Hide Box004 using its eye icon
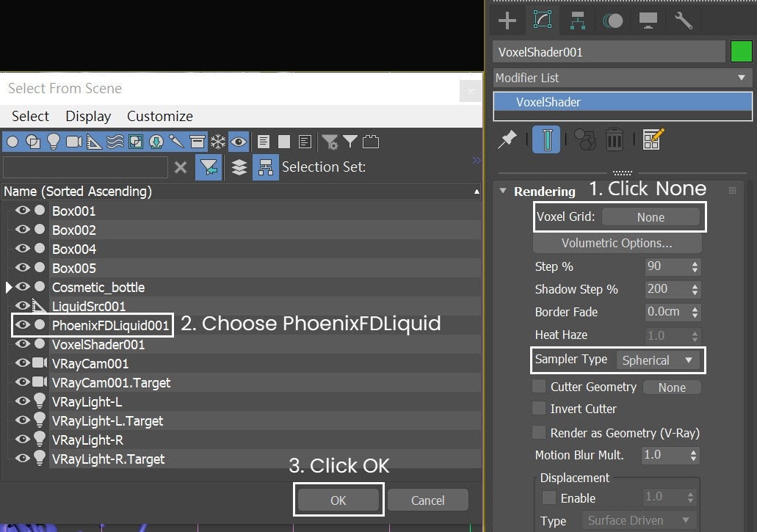This screenshot has height=532, width=757. click(x=22, y=249)
